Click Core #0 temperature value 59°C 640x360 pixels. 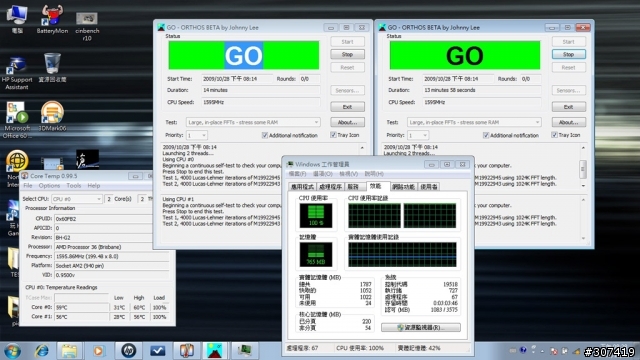[82, 307]
